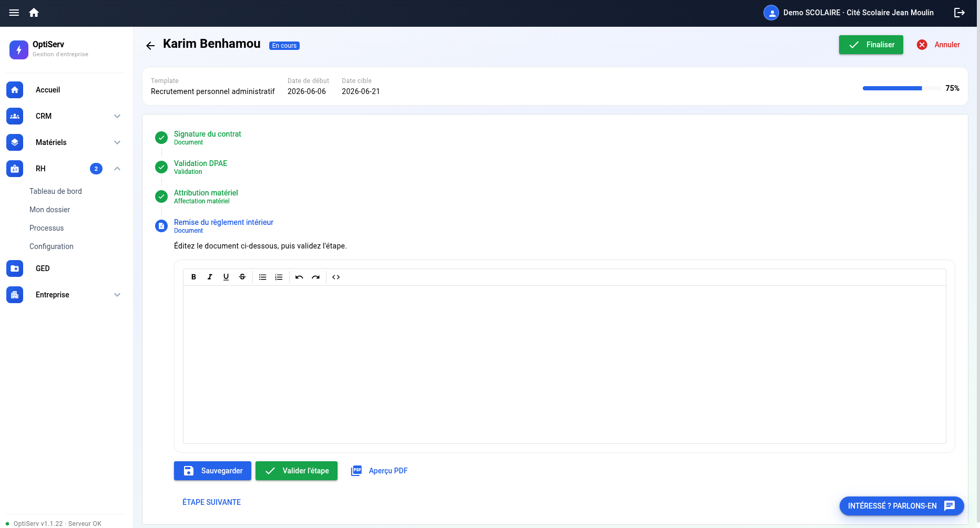980x528 pixels.
Task: Click the Annuler button
Action: point(938,45)
